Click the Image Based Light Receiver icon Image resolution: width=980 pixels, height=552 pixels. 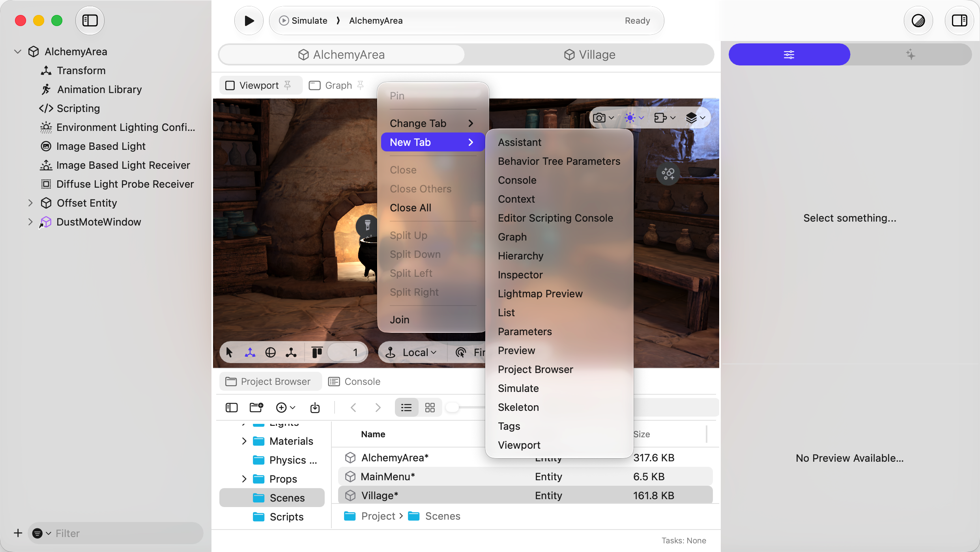pyautogui.click(x=46, y=165)
